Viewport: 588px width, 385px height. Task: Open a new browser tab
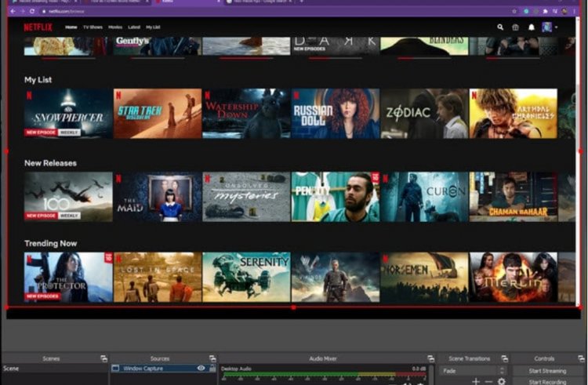pyautogui.click(x=301, y=2)
